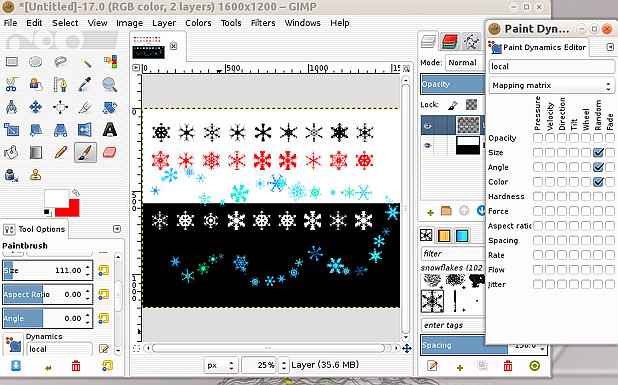Click the white foreground color swatch
This screenshot has height=385, width=618.
(56, 198)
